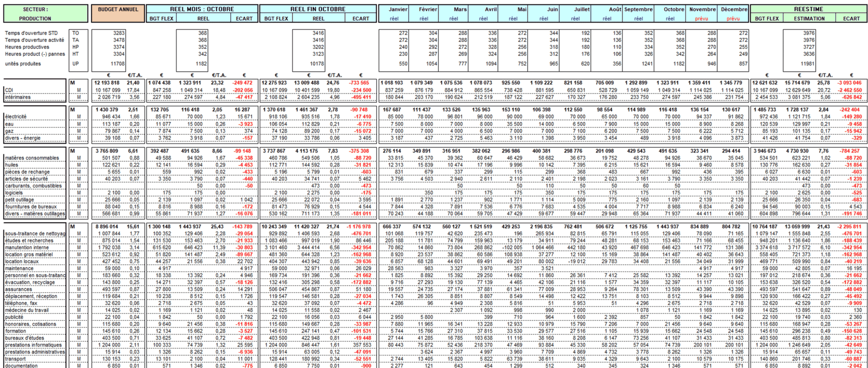
Task: Select the REEL MOIS : OCTOBRE header
Action: (202, 9)
